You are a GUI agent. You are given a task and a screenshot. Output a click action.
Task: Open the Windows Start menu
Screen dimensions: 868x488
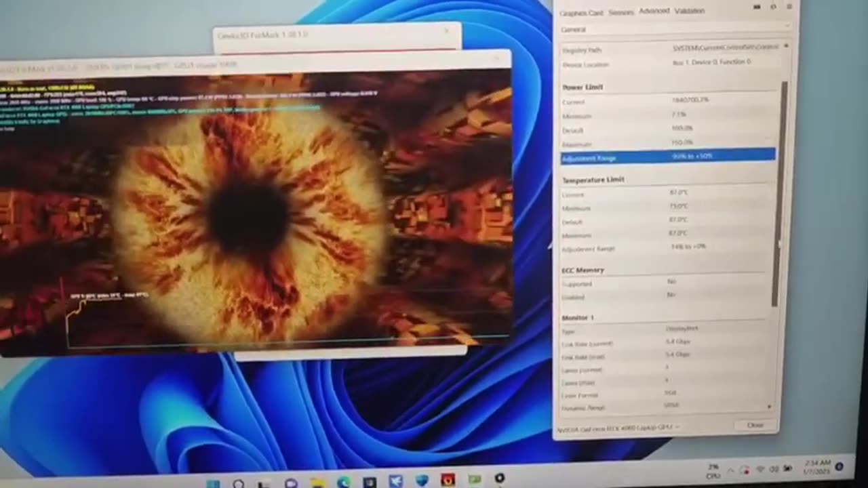(x=213, y=484)
